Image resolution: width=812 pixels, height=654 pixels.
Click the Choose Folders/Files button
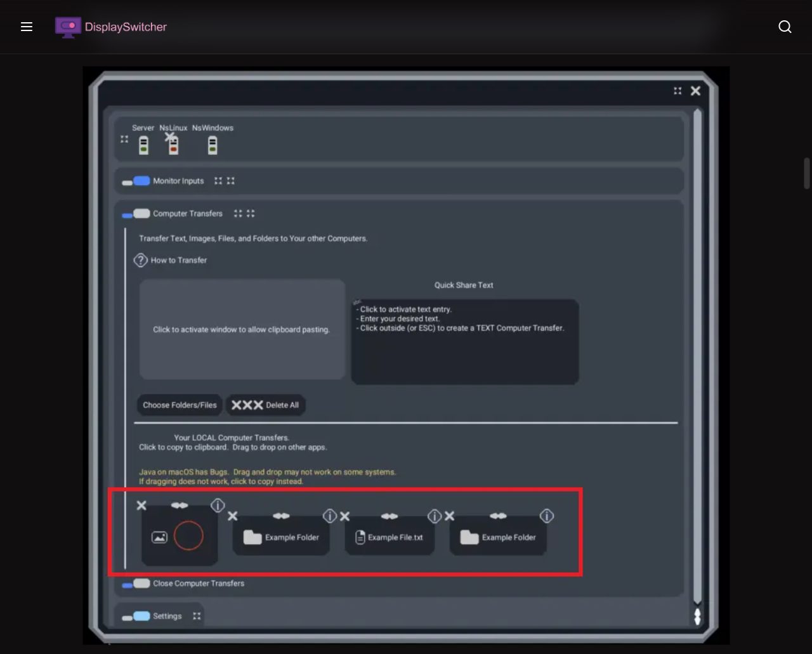coord(180,405)
